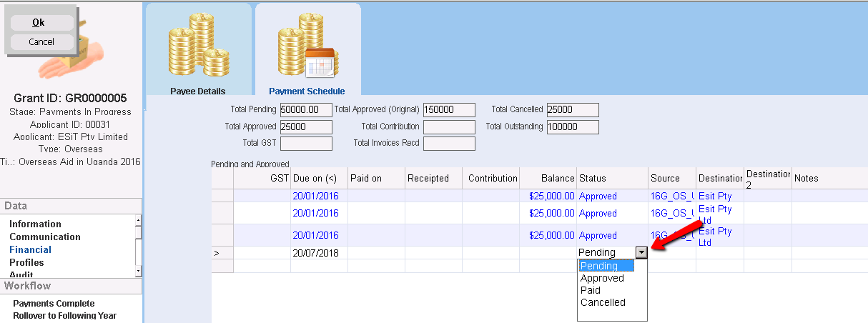
Task: Click the Ok button
Action: click(41, 23)
